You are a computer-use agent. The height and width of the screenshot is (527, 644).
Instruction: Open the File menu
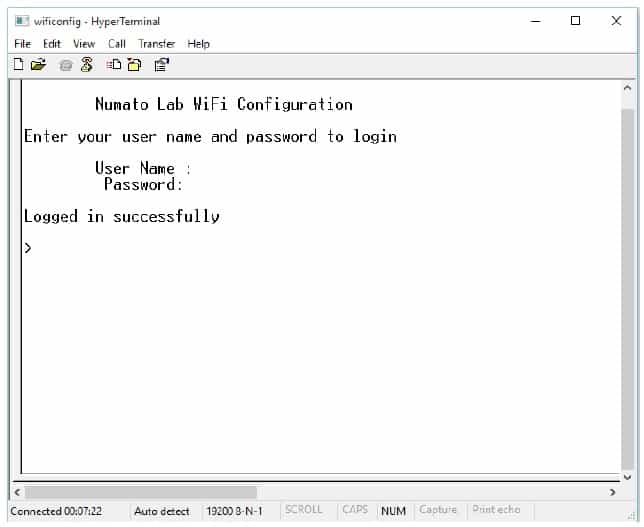tap(22, 44)
